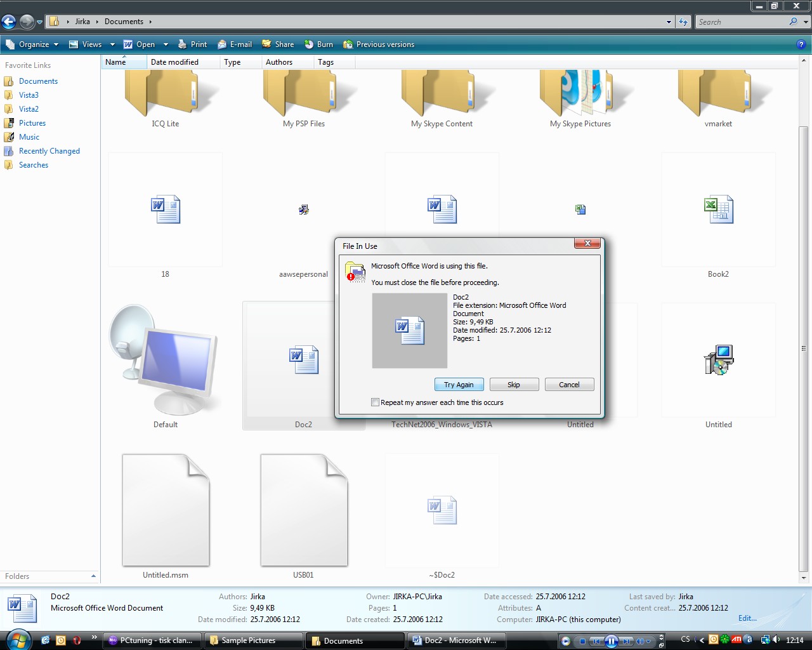Image resolution: width=812 pixels, height=650 pixels.
Task: Open Searches favorite link
Action: (33, 165)
